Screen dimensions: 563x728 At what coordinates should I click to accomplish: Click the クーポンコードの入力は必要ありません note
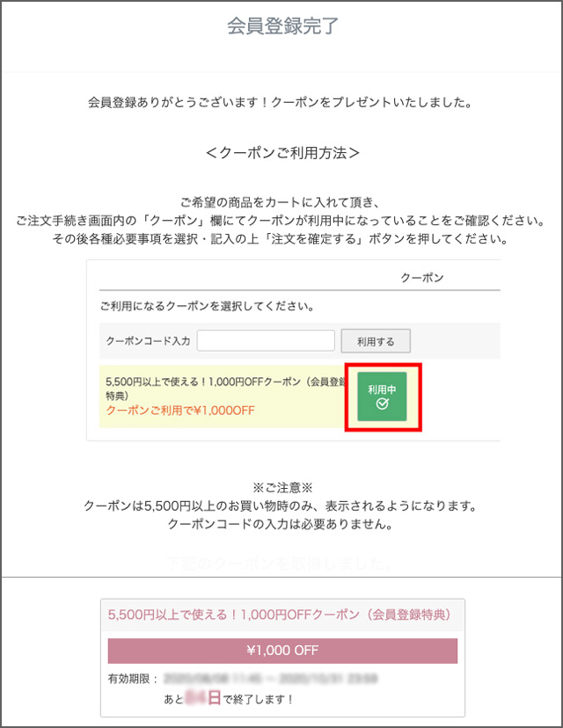(281, 524)
